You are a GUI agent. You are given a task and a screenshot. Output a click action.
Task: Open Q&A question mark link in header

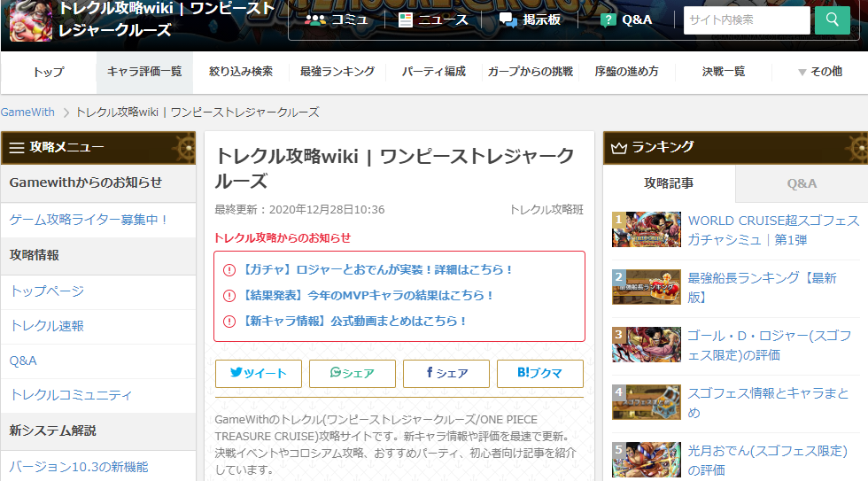626,19
